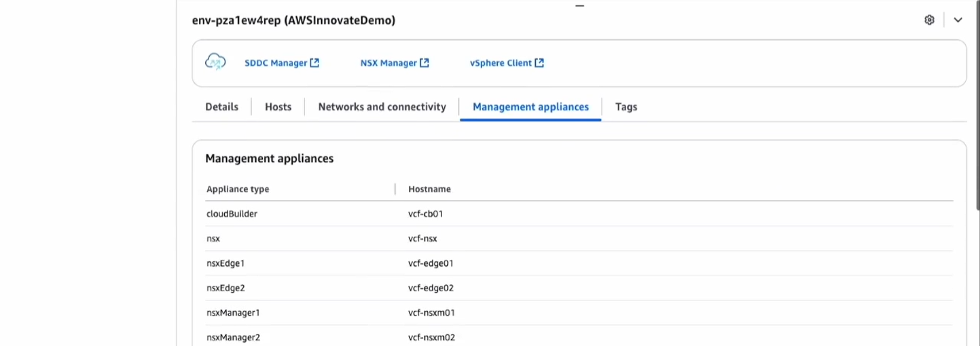The height and width of the screenshot is (346, 980).
Task: Open the SDDC Manager link
Action: (x=282, y=63)
